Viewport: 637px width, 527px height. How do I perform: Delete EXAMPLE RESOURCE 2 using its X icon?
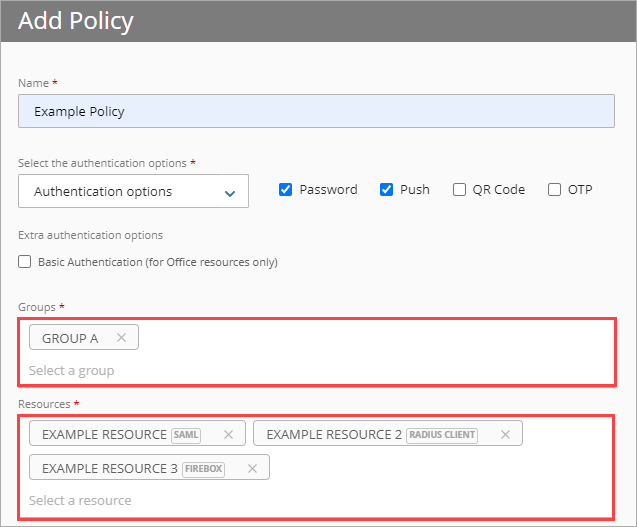505,434
